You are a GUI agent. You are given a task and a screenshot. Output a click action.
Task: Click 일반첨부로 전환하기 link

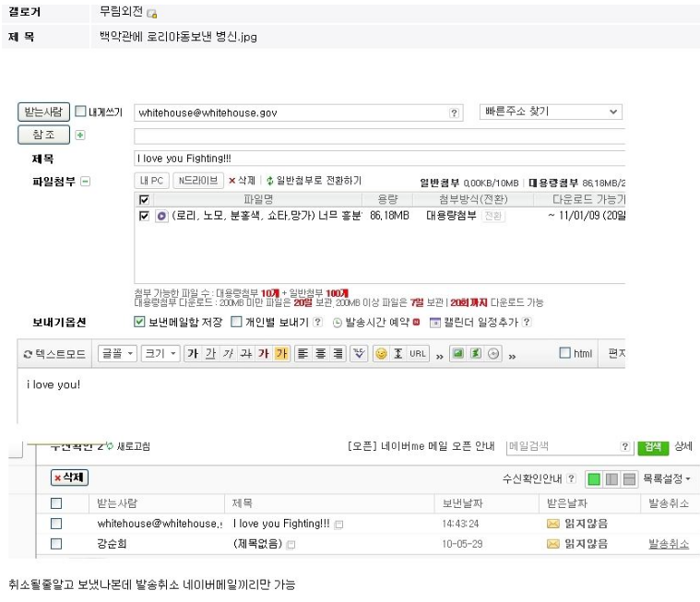pos(314,181)
